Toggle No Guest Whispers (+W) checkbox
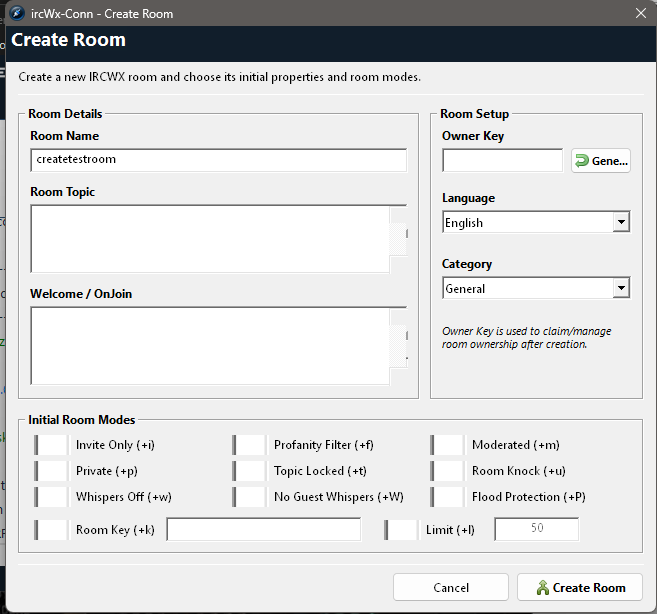 pos(249,497)
